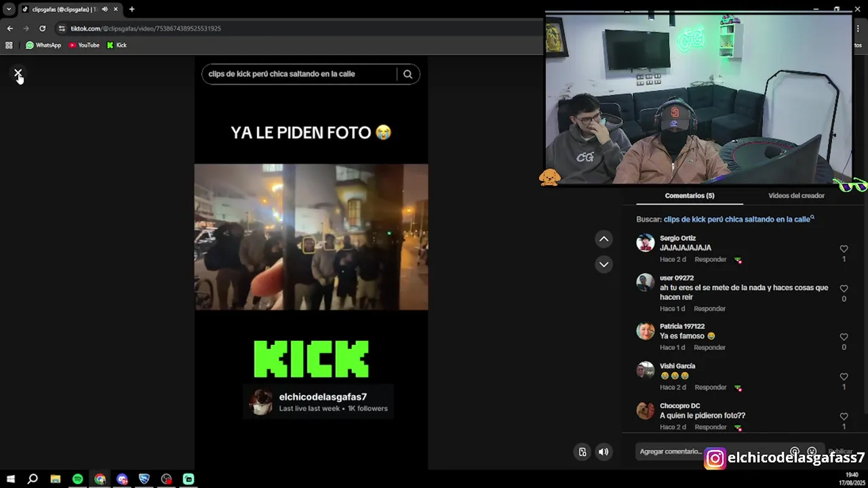The image size is (868, 488).
Task: Focus the TikTok search text field
Action: 299,74
